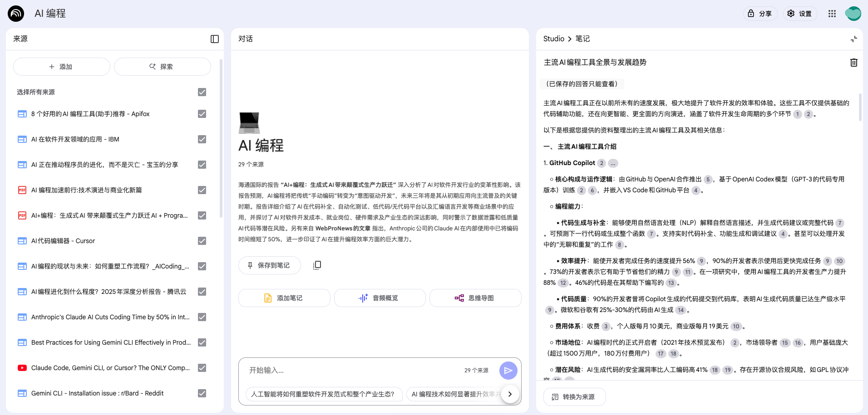Open the user account avatar

853,14
